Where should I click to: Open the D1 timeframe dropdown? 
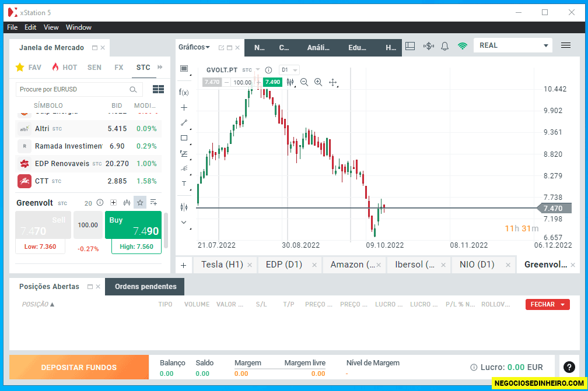289,70
